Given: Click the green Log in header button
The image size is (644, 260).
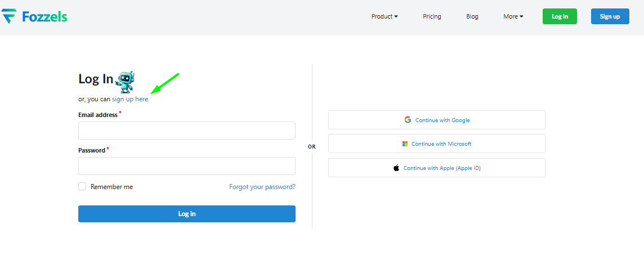Looking at the screenshot, I should click(560, 16).
